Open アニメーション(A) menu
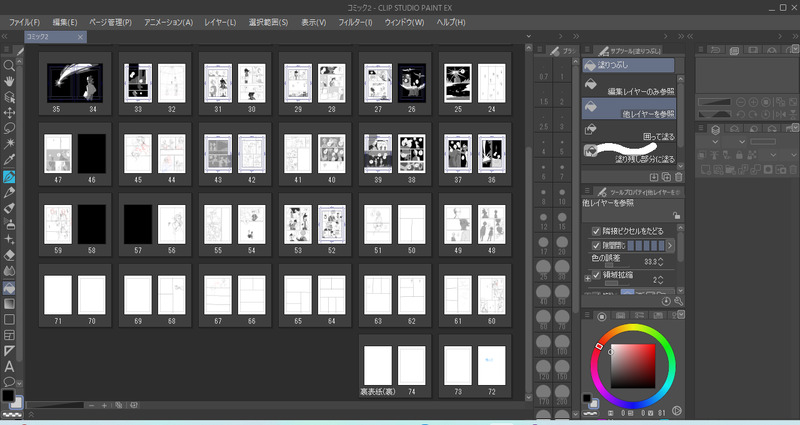 click(168, 22)
